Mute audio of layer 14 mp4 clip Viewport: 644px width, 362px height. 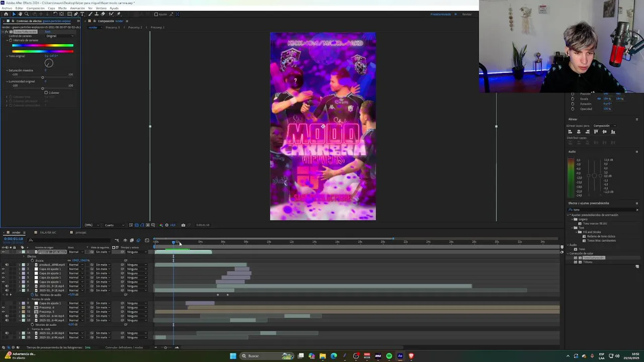pyautogui.click(x=7, y=333)
